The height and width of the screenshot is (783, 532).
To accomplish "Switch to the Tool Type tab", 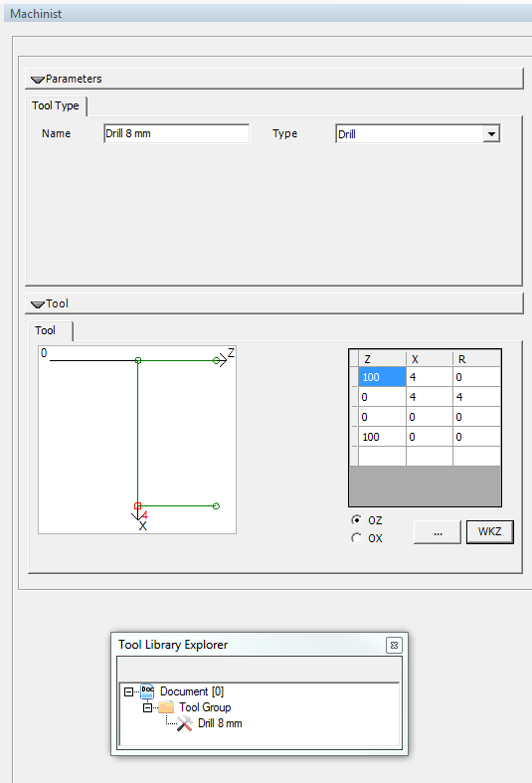I will 56,105.
